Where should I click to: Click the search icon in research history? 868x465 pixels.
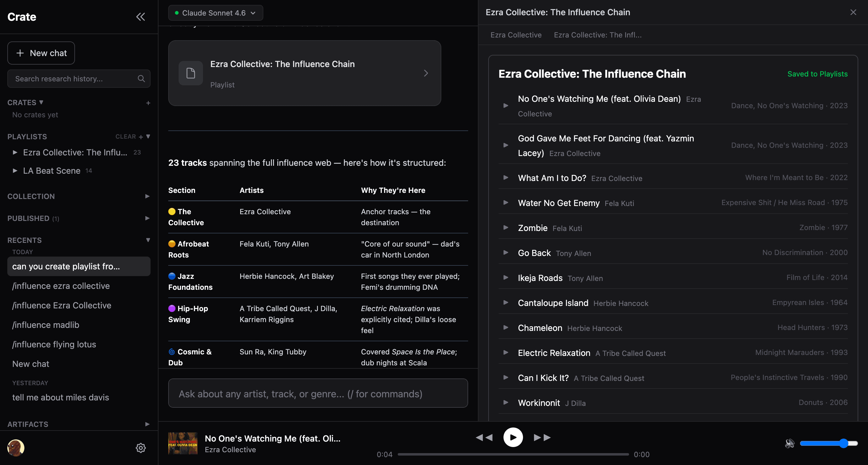[x=141, y=79]
